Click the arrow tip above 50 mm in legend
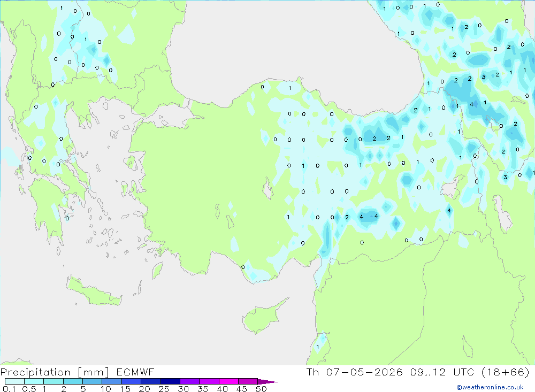 [267, 381]
